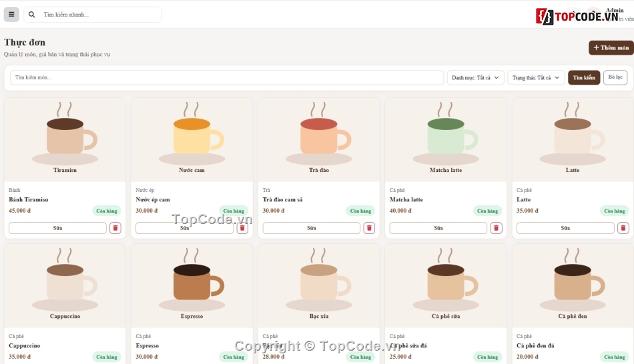Click price '20.000 đ' on Cà phê đen đá
Screen dimensions: 634x364
[528, 357]
